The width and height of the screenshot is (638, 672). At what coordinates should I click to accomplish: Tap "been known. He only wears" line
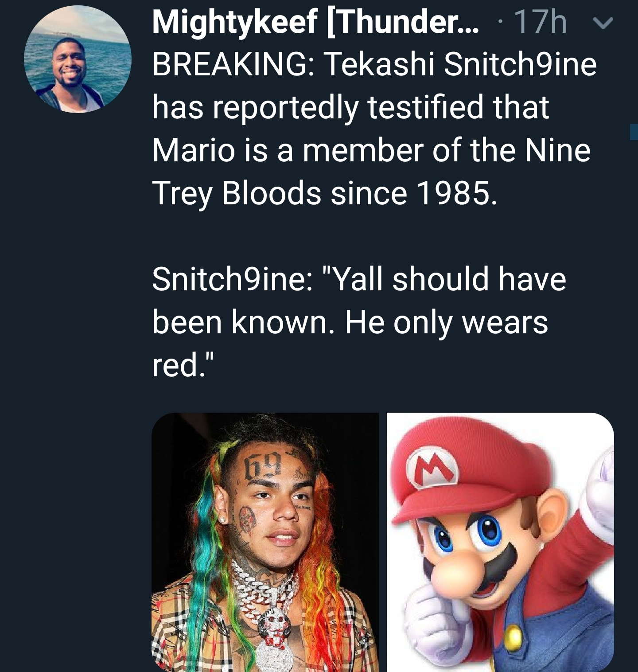350,322
